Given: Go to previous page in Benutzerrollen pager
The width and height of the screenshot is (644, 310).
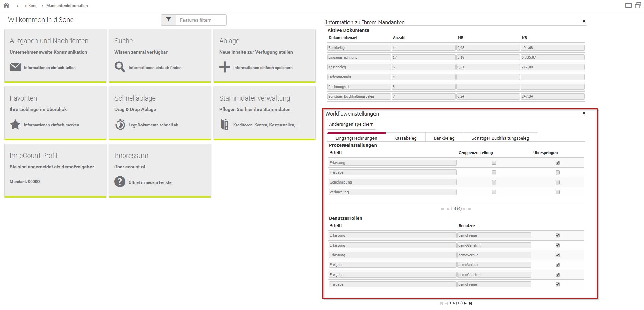Looking at the screenshot, I should click(447, 303).
